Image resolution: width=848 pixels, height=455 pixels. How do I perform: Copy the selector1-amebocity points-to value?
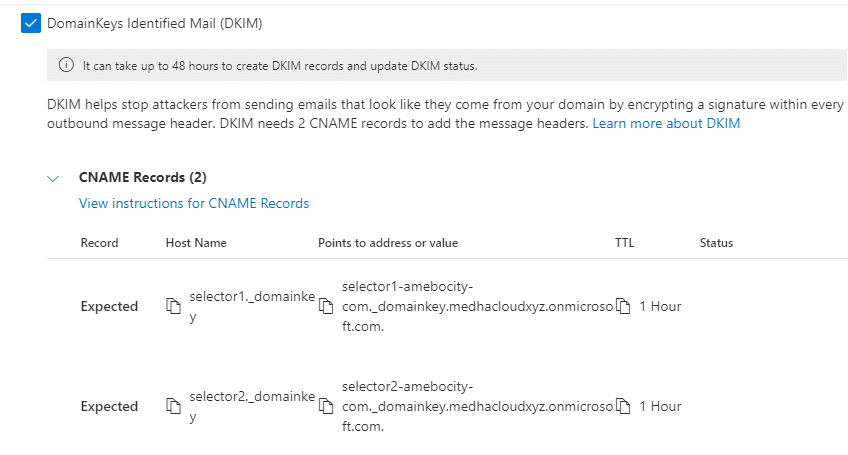click(325, 306)
